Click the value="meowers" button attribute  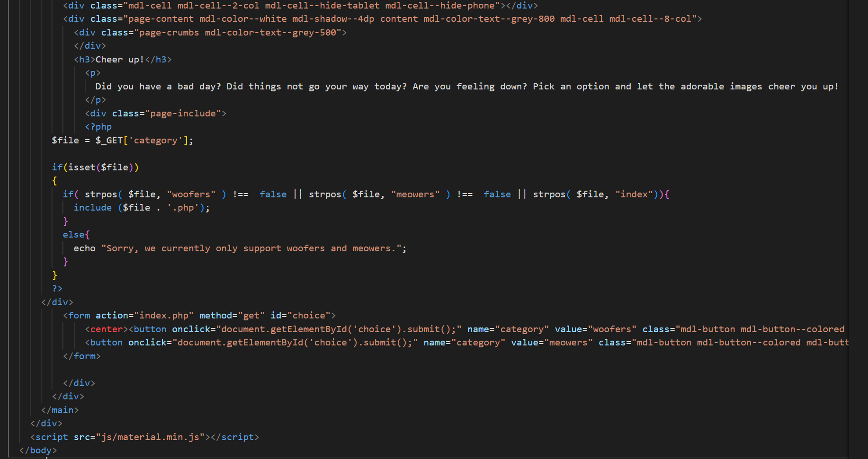552,343
